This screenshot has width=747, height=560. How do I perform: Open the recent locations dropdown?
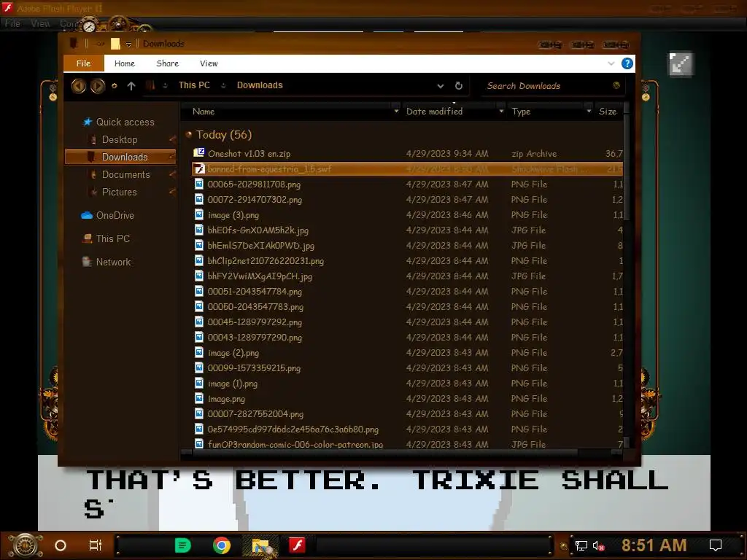(x=114, y=86)
